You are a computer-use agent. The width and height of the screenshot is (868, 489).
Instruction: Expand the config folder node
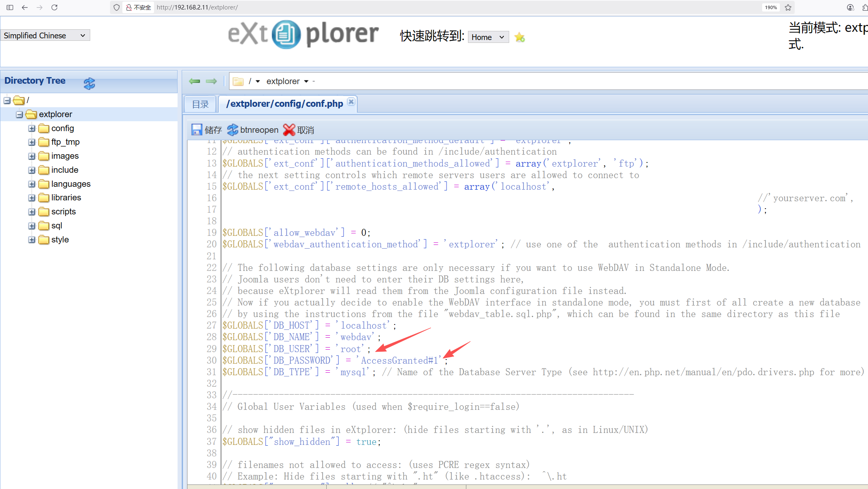point(32,128)
